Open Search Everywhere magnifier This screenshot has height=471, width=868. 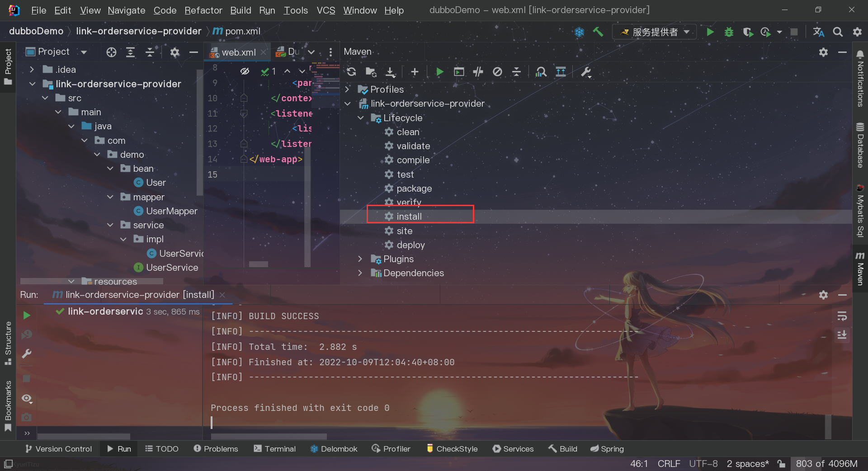(838, 32)
